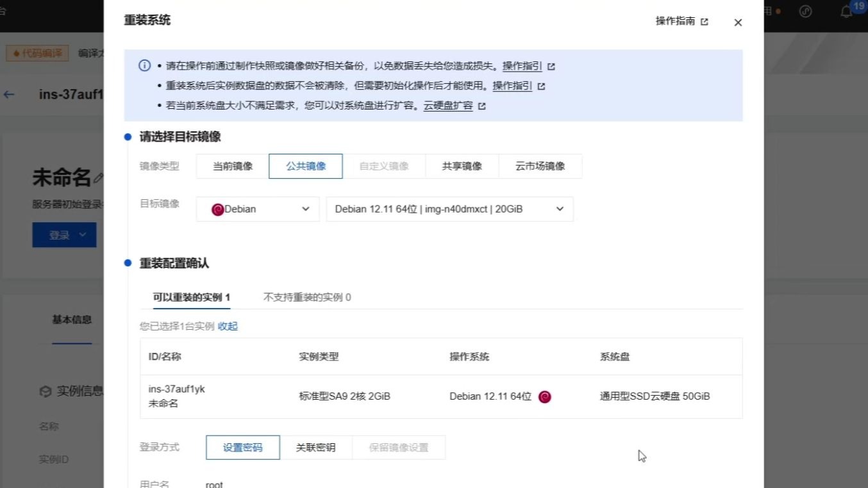
Task: Select 共享镜像 image type
Action: [x=462, y=166]
